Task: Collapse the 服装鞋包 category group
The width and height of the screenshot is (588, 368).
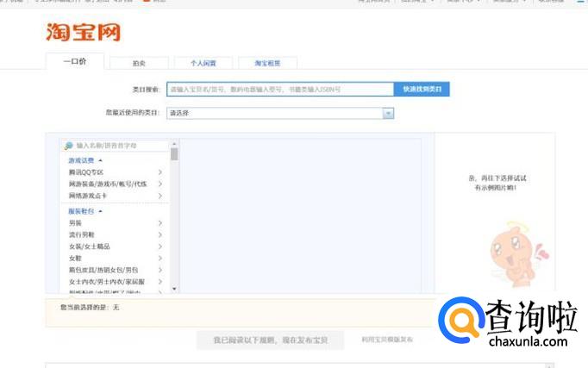Action: click(x=85, y=211)
